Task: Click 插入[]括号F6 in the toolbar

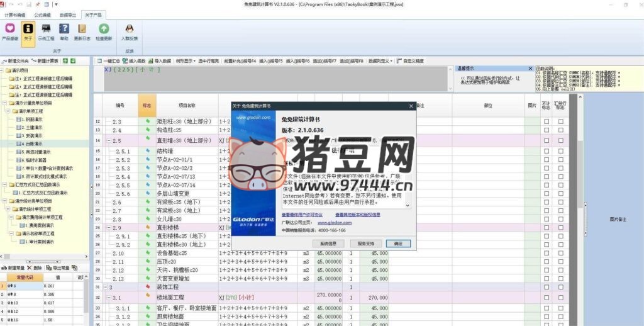Action: tap(297, 61)
